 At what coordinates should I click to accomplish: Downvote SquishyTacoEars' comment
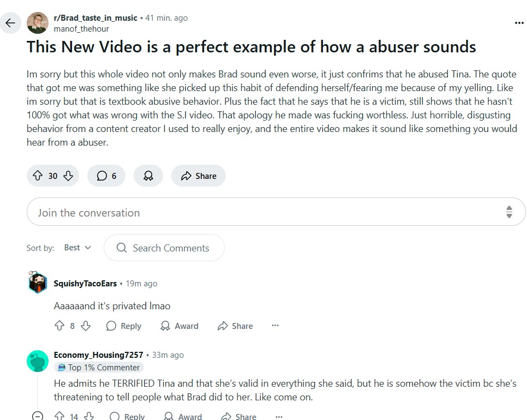(x=86, y=326)
